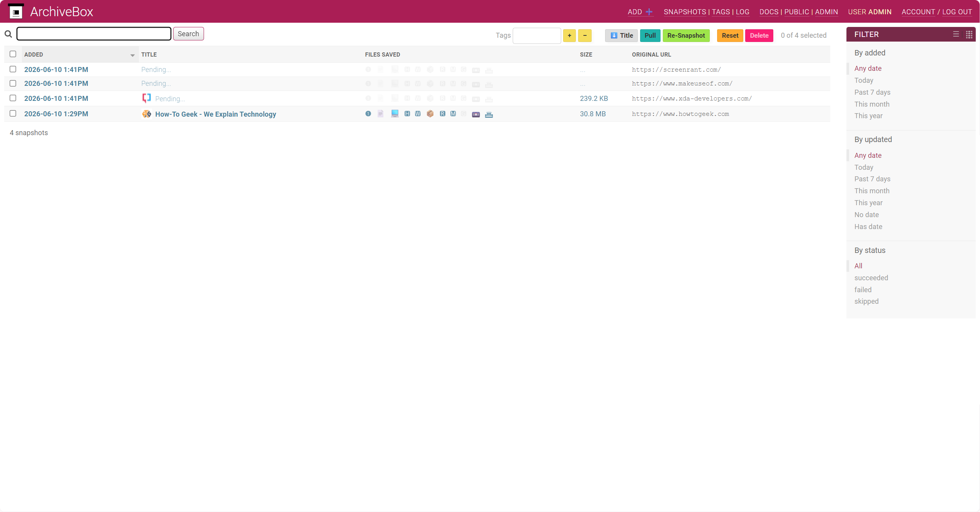Open the Log menu item

[x=743, y=12]
